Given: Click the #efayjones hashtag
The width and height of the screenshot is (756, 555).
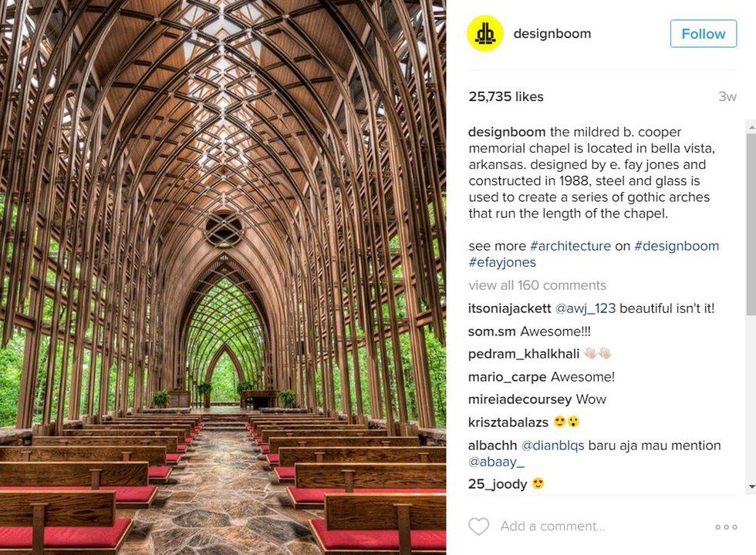Looking at the screenshot, I should (x=502, y=262).
